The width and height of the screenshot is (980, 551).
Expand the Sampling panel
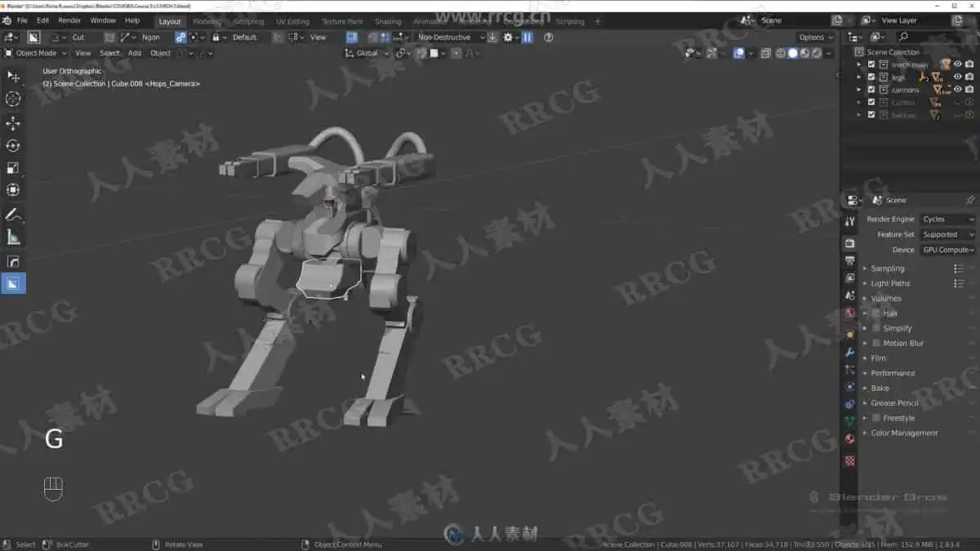(x=887, y=269)
